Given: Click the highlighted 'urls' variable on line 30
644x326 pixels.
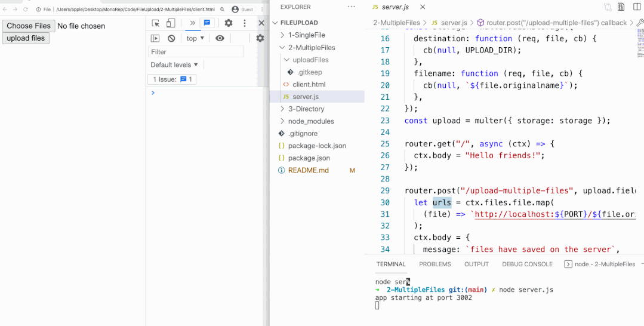Looking at the screenshot, I should (442, 202).
